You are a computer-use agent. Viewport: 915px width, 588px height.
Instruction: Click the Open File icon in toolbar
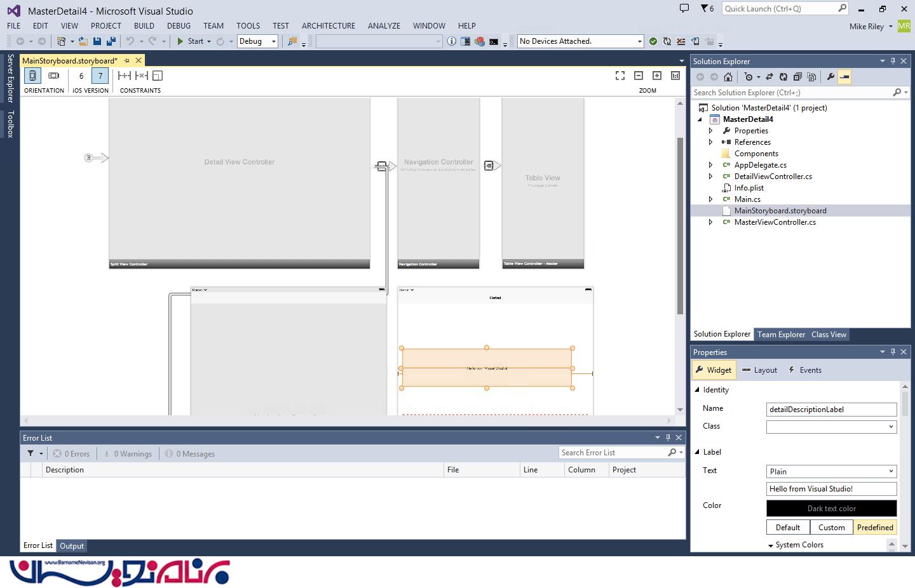(x=83, y=41)
